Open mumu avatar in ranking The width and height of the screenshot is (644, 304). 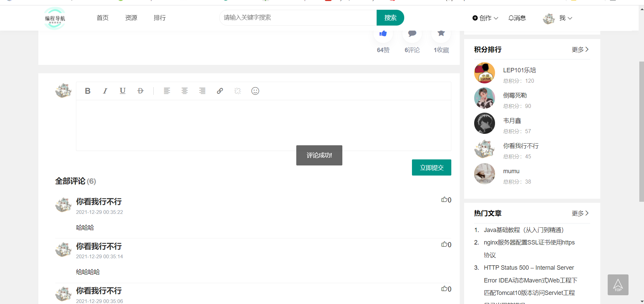[x=485, y=174]
